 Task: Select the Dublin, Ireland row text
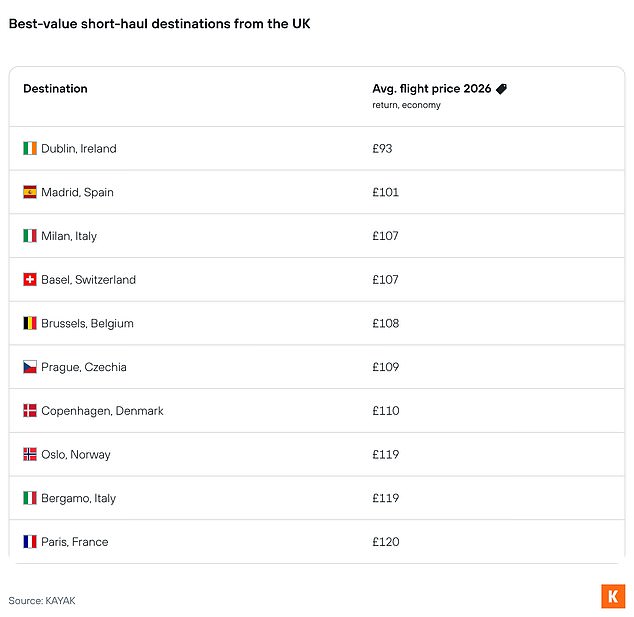[78, 149]
